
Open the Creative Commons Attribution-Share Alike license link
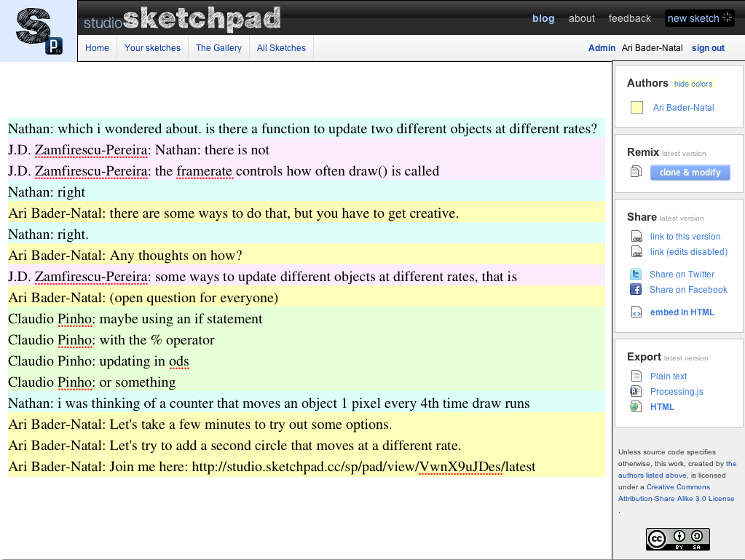676,492
